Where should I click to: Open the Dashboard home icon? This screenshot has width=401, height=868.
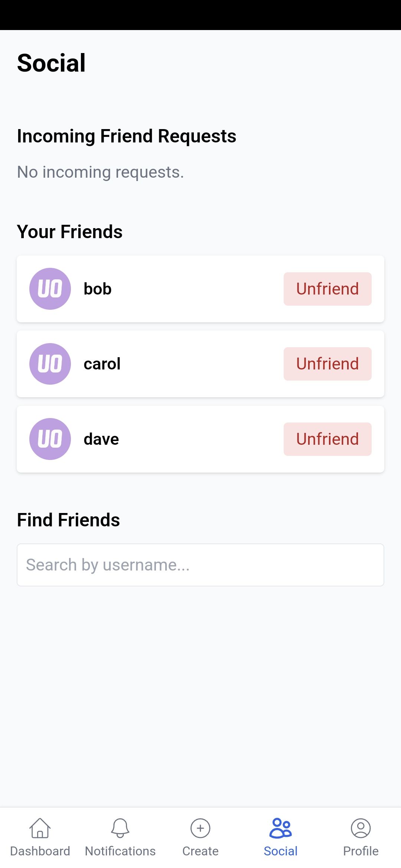point(40,828)
